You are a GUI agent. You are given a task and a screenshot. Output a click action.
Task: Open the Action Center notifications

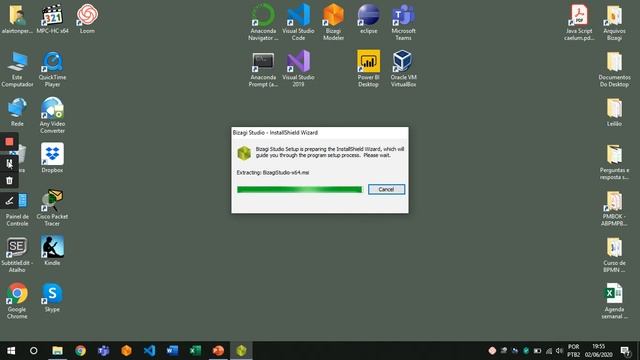pyautogui.click(x=625, y=351)
